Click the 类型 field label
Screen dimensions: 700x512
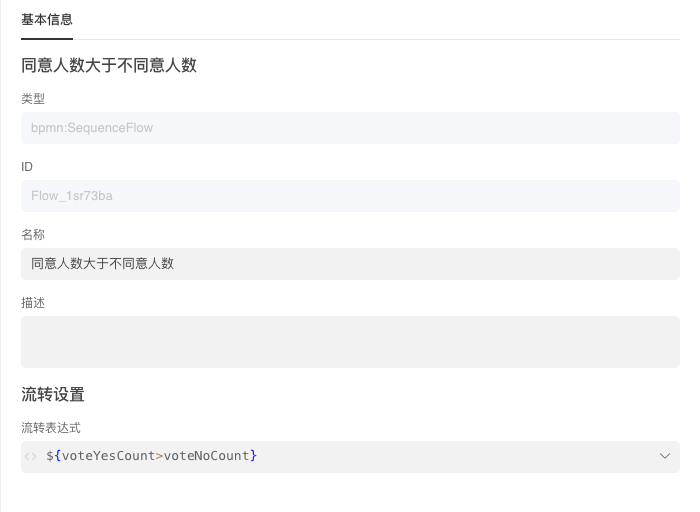pyautogui.click(x=33, y=99)
